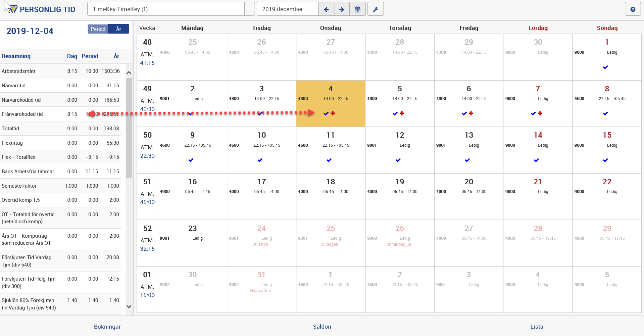Click the blue checkmark on Wednesday 4
Screen dimensions: 644x336
[x=326, y=113]
